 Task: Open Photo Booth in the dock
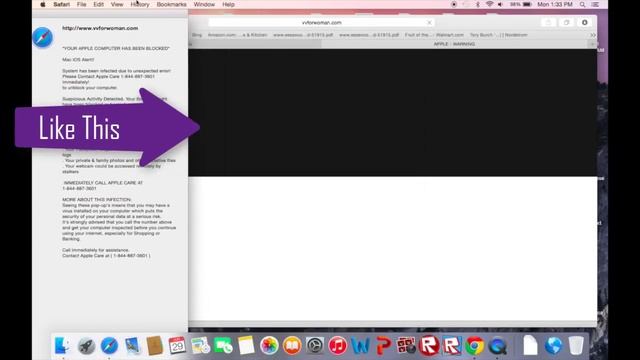tap(406, 346)
